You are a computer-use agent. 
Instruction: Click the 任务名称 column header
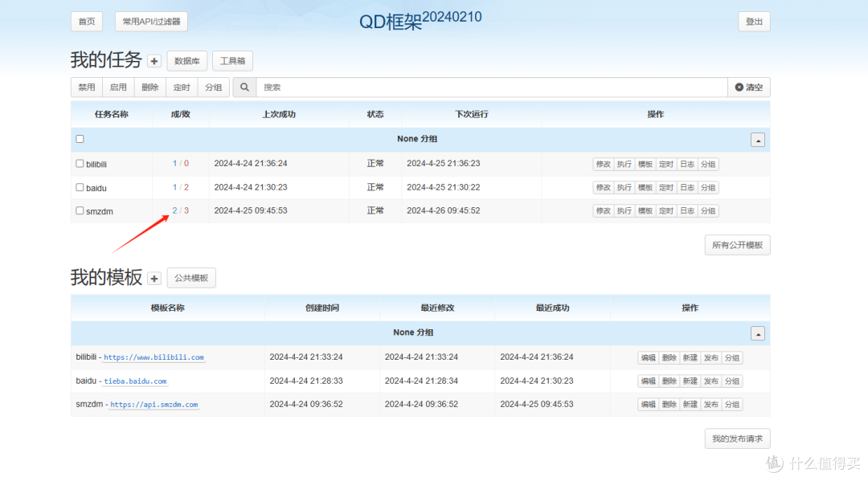click(x=111, y=115)
